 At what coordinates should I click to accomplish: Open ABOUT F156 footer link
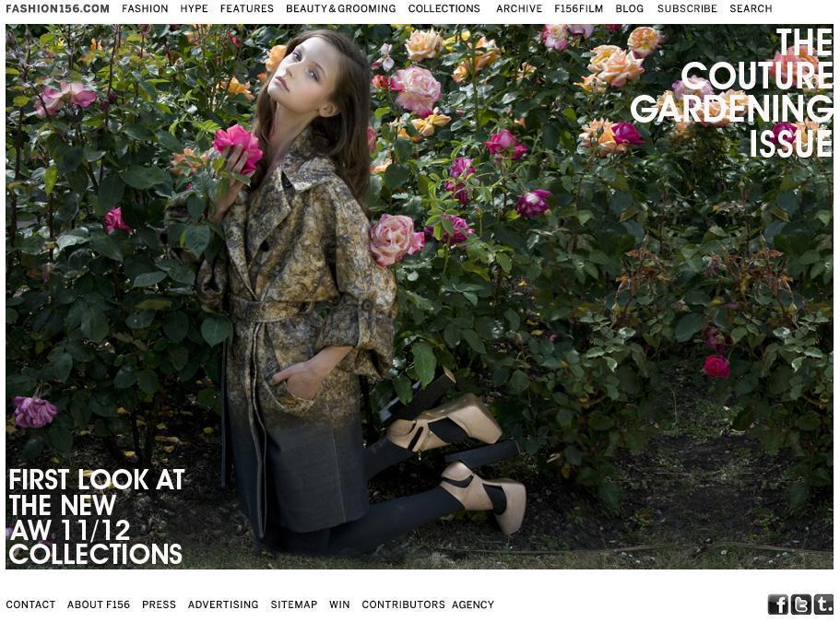pyautogui.click(x=99, y=604)
